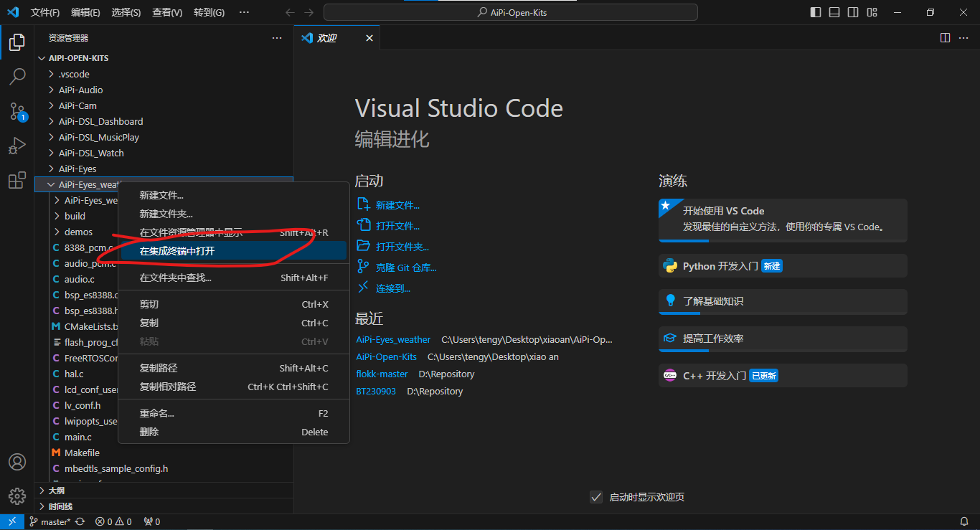This screenshot has height=530, width=980.
Task: Expand the .vscode folder
Action: click(164, 74)
